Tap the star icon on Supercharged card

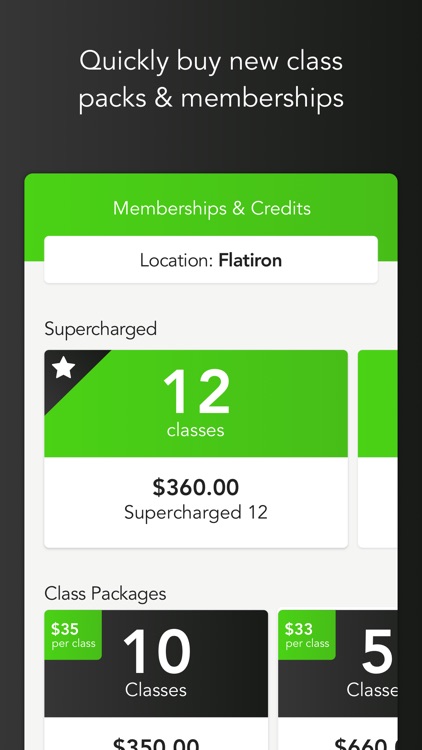(64, 368)
